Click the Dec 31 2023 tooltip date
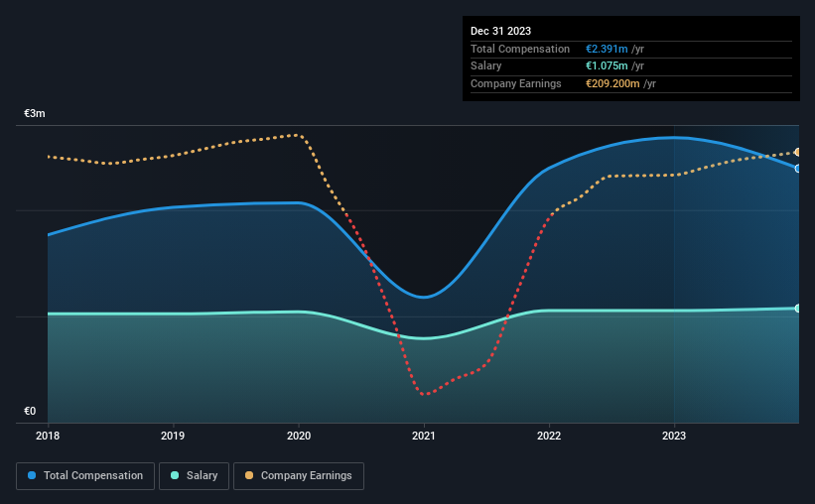815x504 pixels. pyautogui.click(x=500, y=31)
